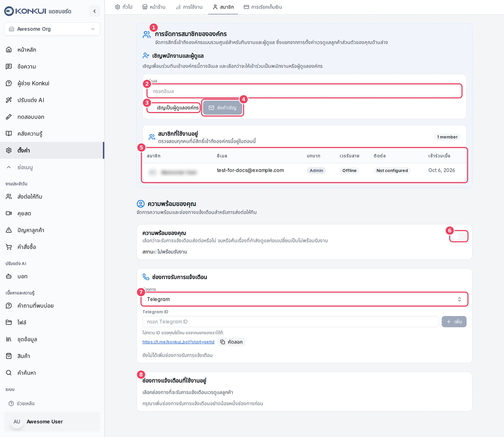Click the Offline on-call status badge

click(349, 171)
